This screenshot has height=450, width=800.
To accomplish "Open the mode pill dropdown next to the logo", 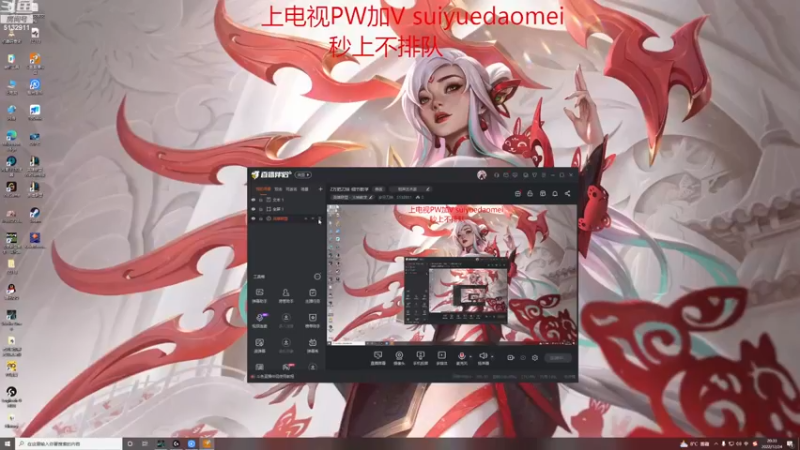I will point(304,175).
